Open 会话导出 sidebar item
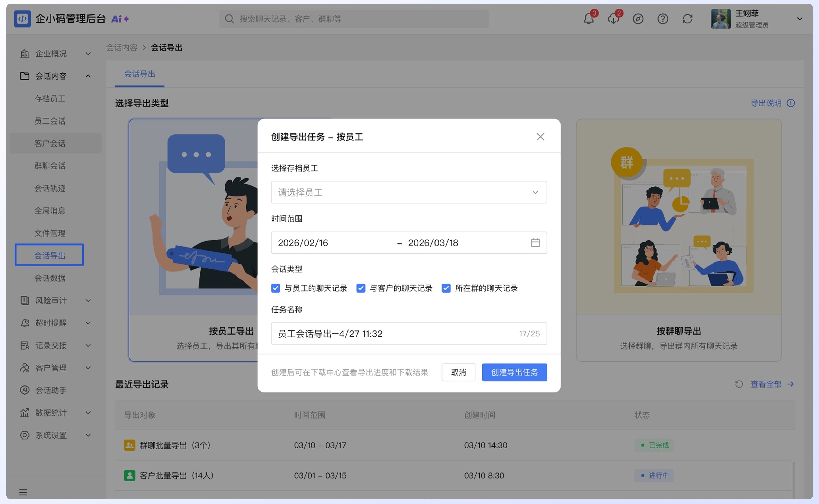 pyautogui.click(x=49, y=255)
